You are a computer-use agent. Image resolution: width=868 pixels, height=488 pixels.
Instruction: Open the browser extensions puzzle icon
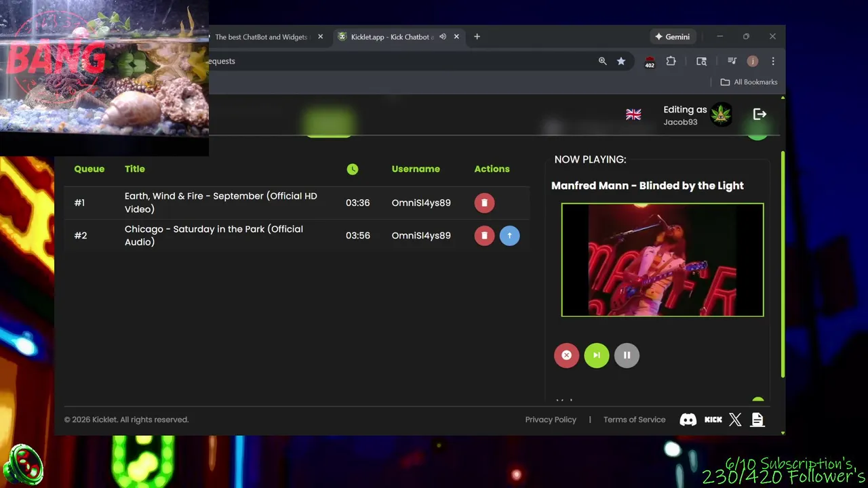(x=671, y=61)
